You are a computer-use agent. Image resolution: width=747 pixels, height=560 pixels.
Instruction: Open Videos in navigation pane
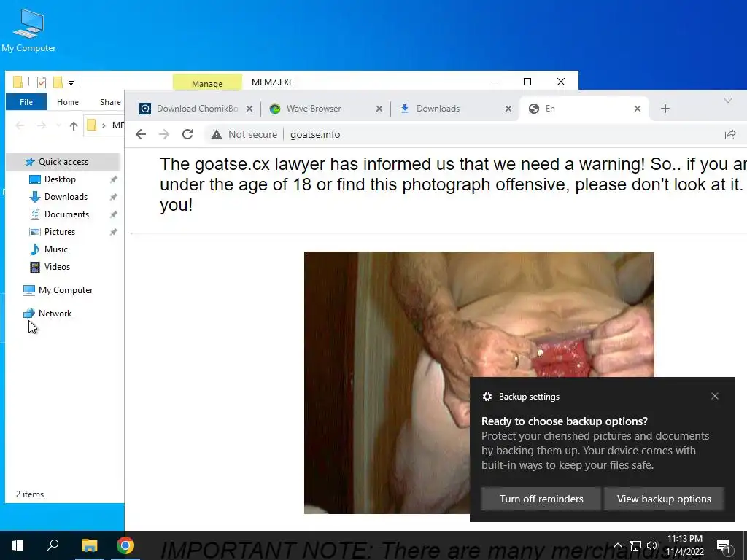[57, 267]
